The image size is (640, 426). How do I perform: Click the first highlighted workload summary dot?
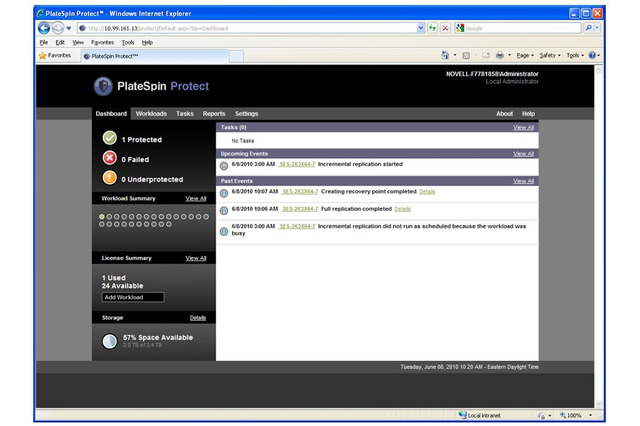coord(102,216)
